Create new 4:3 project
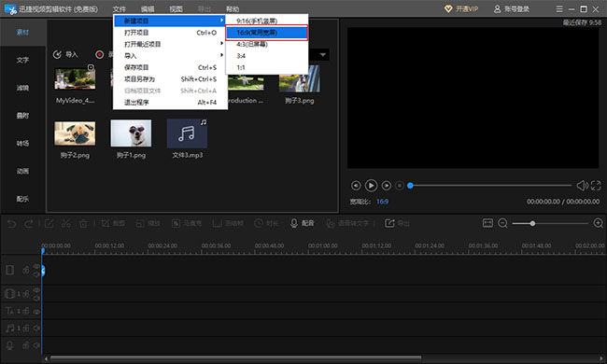Image resolution: width=607 pixels, height=364 pixels. [267, 44]
